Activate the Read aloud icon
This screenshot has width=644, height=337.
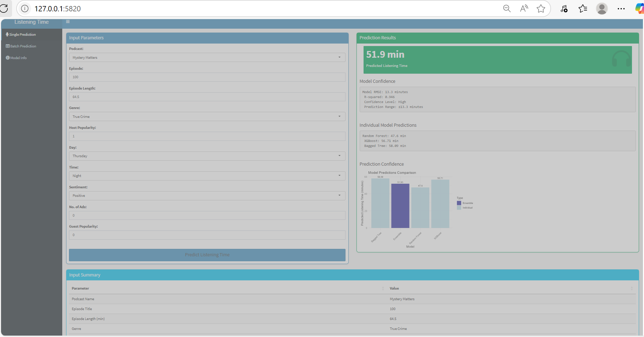pyautogui.click(x=524, y=8)
